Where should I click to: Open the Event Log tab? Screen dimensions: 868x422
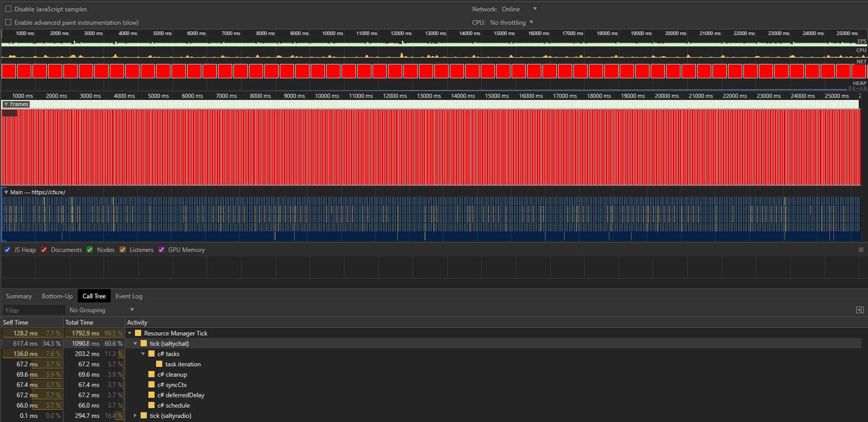129,296
